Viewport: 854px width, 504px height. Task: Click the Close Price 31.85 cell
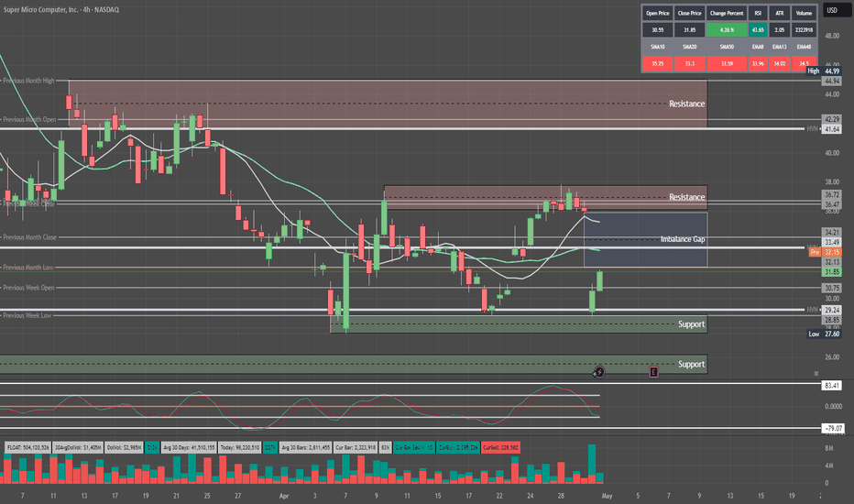(x=689, y=30)
